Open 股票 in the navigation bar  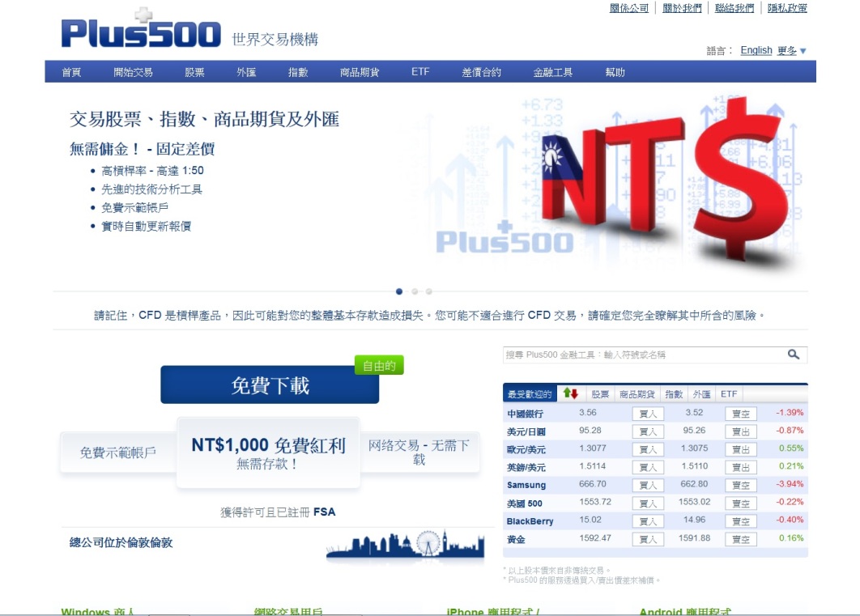tap(194, 72)
